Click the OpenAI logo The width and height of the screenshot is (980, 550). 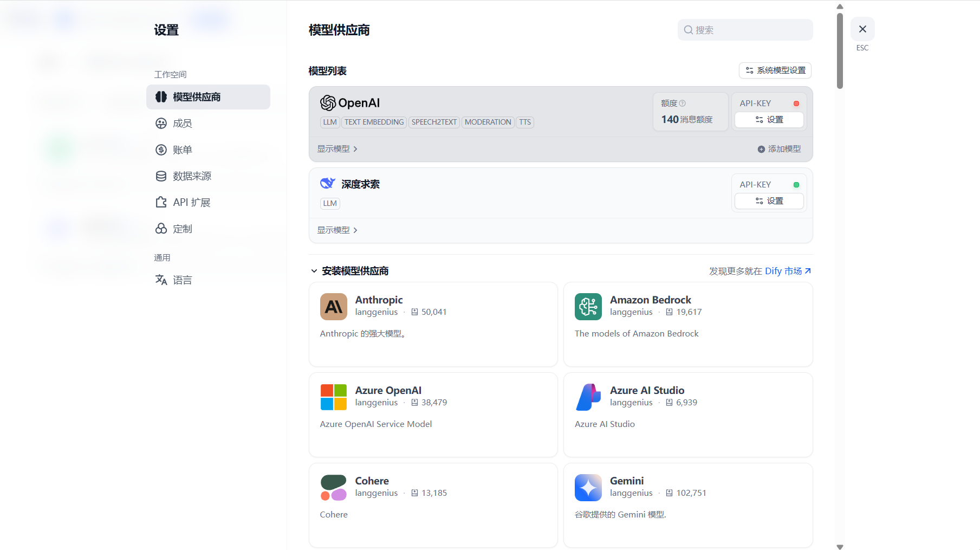[350, 103]
